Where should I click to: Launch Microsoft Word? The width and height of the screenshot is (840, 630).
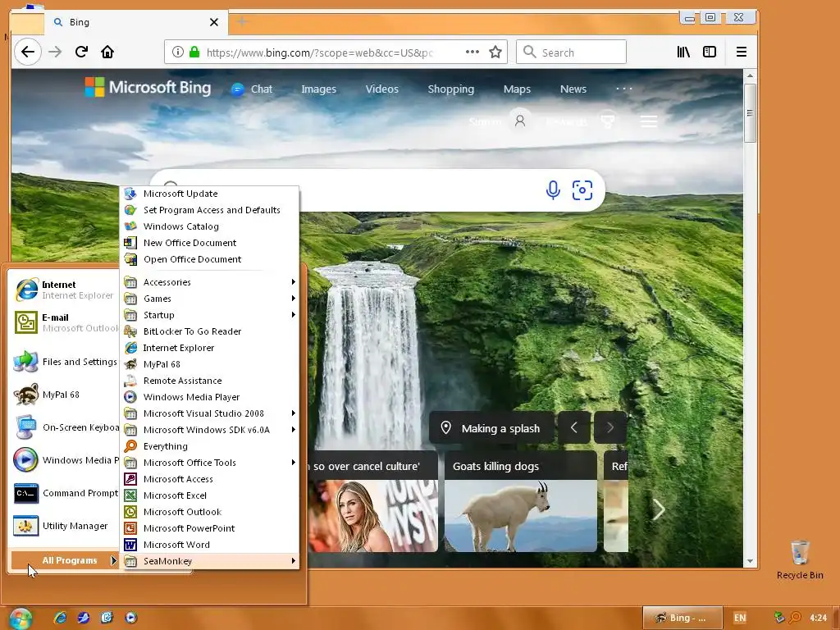click(x=209, y=545)
